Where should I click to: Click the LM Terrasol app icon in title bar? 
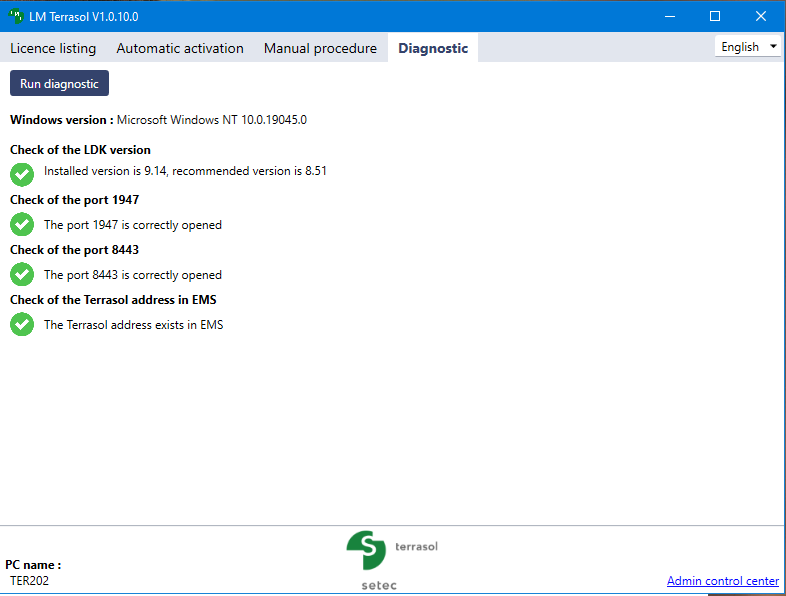16,17
